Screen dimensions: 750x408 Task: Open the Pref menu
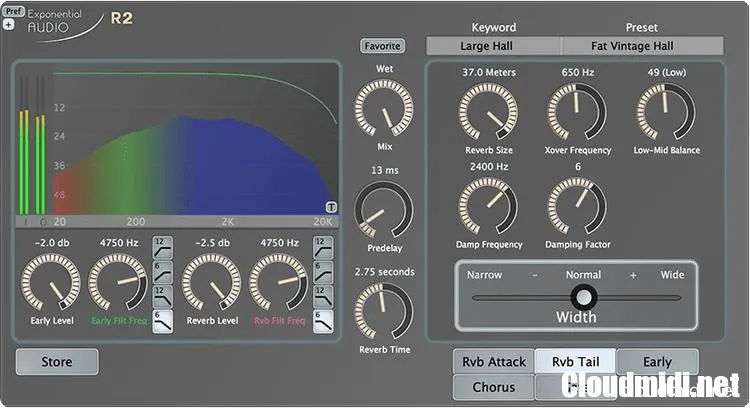pyautogui.click(x=14, y=11)
